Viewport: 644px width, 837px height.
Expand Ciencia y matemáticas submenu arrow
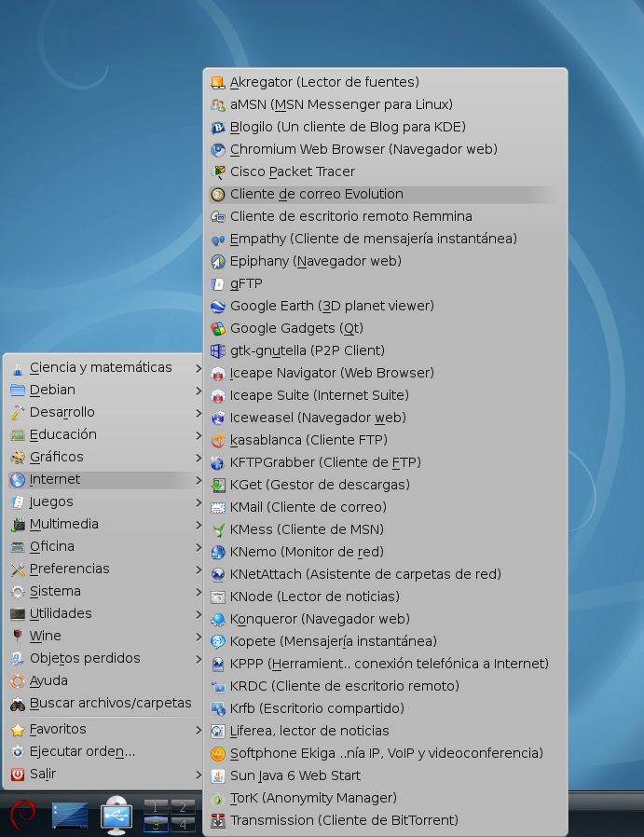(198, 368)
